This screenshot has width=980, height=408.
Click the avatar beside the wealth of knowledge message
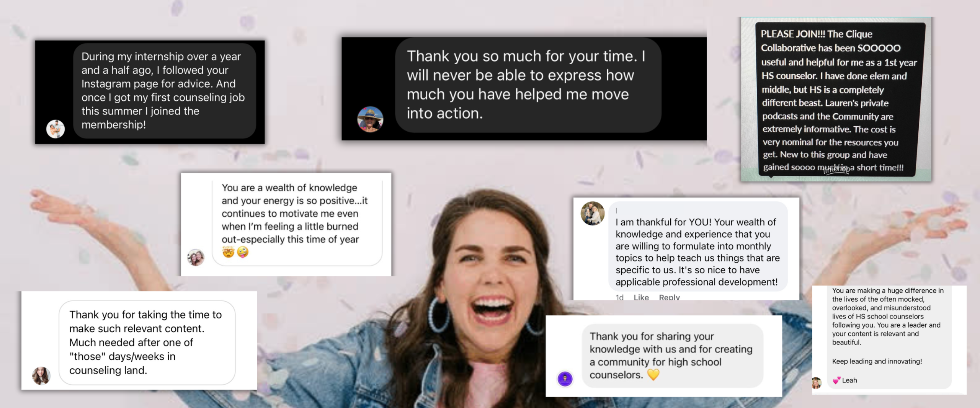(x=196, y=257)
